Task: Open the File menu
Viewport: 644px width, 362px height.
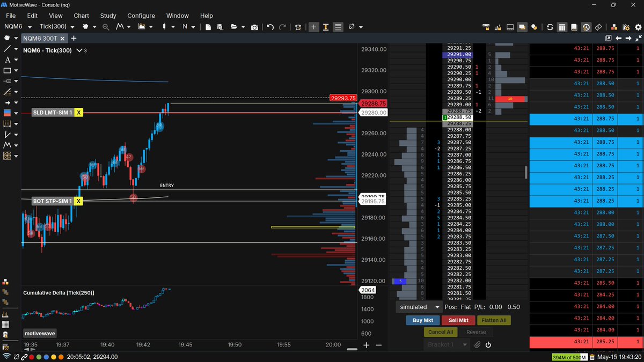Action: tap(11, 16)
